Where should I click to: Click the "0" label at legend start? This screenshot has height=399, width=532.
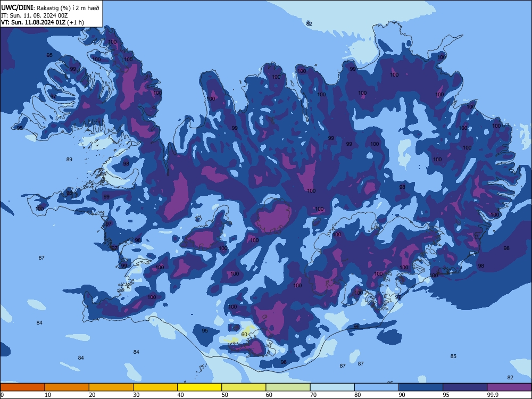click(x=2, y=395)
